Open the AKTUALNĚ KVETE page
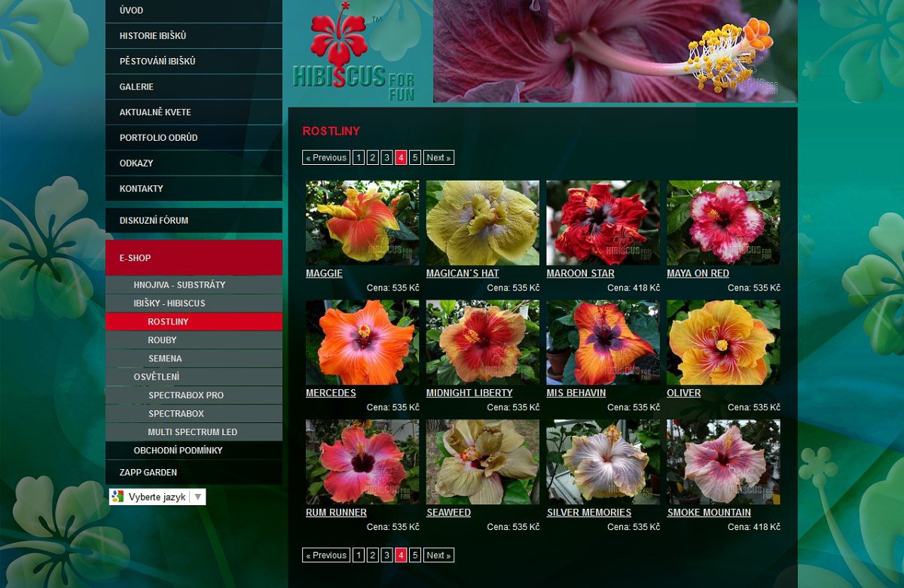Screen dimensions: 904x588 tap(194, 112)
